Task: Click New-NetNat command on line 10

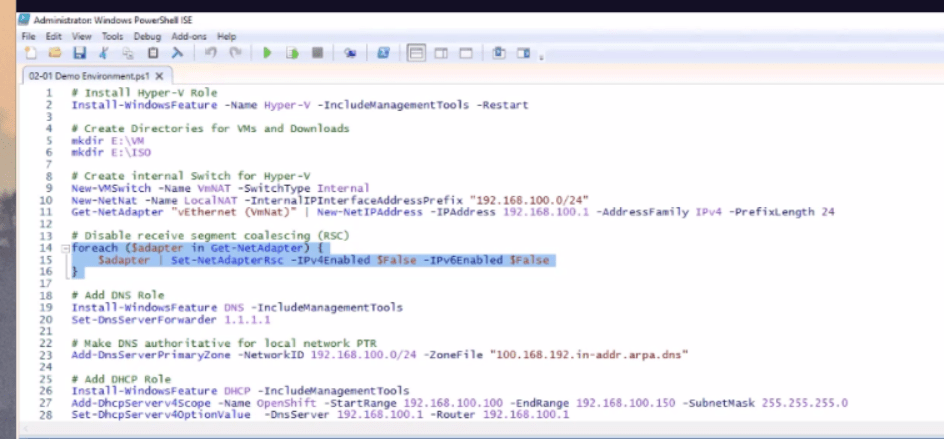Action: tap(104, 200)
